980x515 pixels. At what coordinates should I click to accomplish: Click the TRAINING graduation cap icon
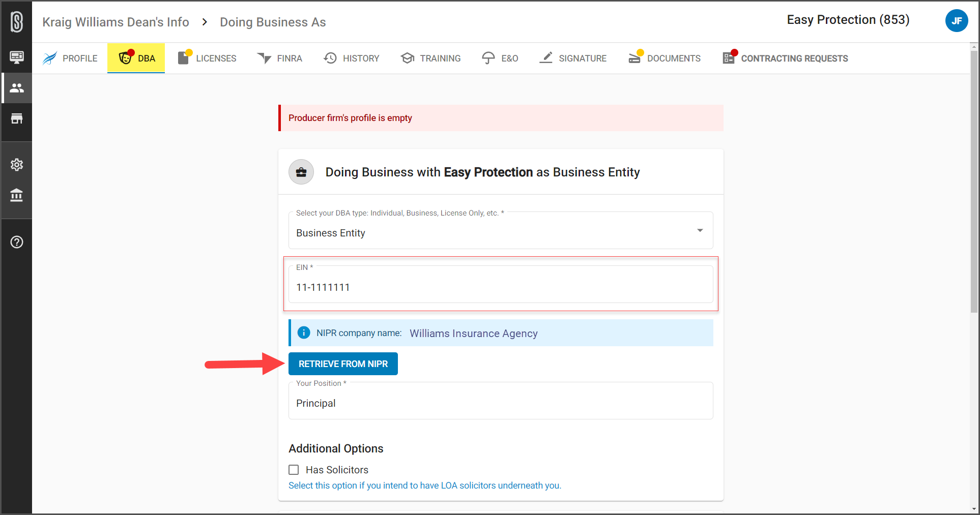407,58
